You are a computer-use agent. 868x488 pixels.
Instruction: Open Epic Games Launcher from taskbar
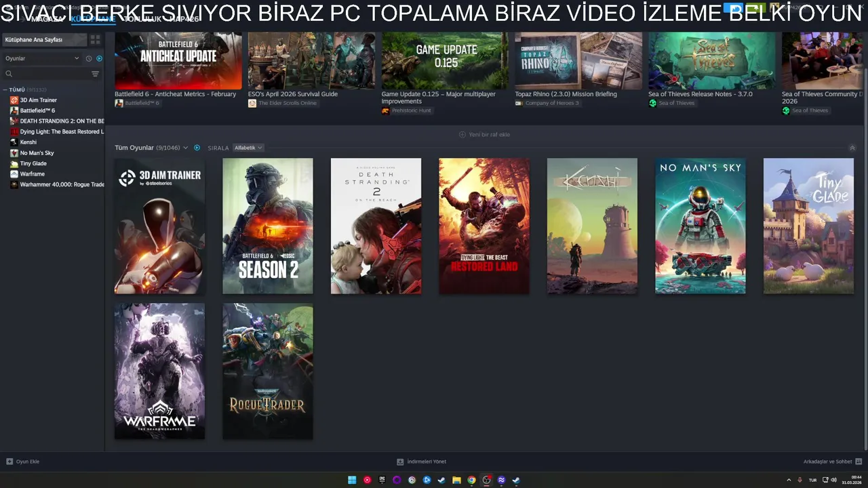[x=382, y=480]
